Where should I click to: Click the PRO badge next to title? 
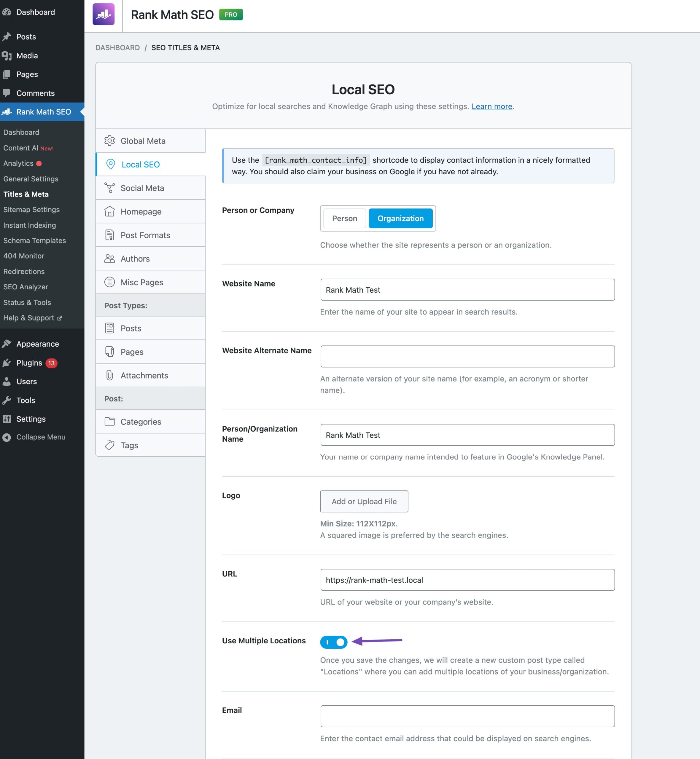tap(231, 15)
